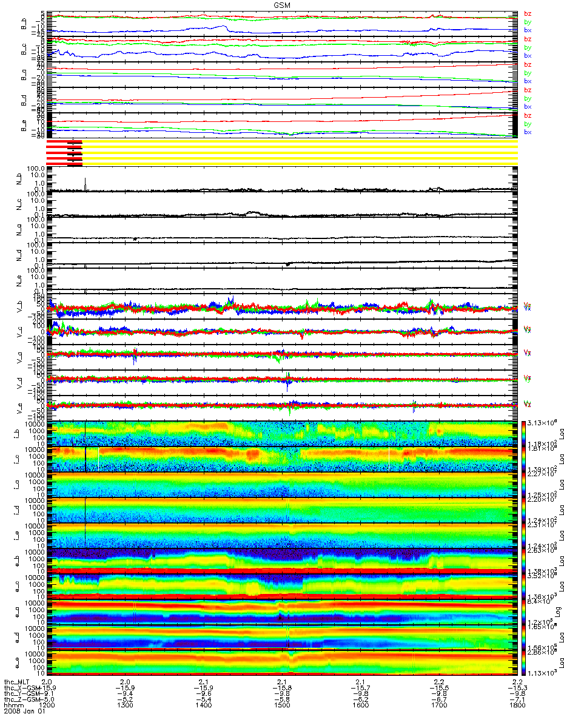Click the '1400' time tick label
The height and width of the screenshot is (728, 564).
(204, 706)
